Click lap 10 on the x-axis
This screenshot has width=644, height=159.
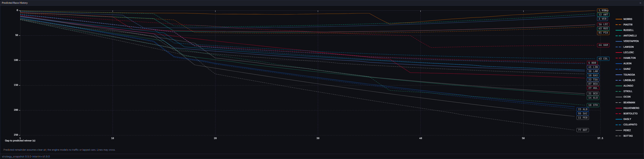(x=113, y=138)
